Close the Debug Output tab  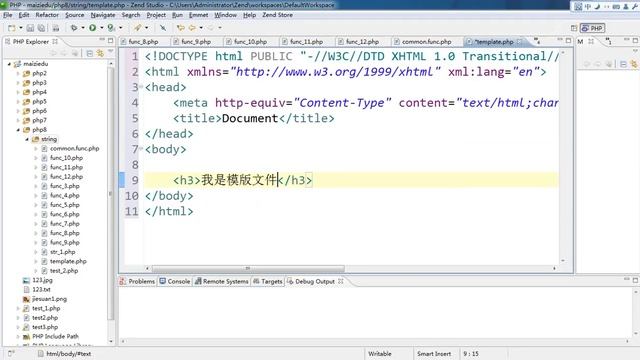coord(341,281)
